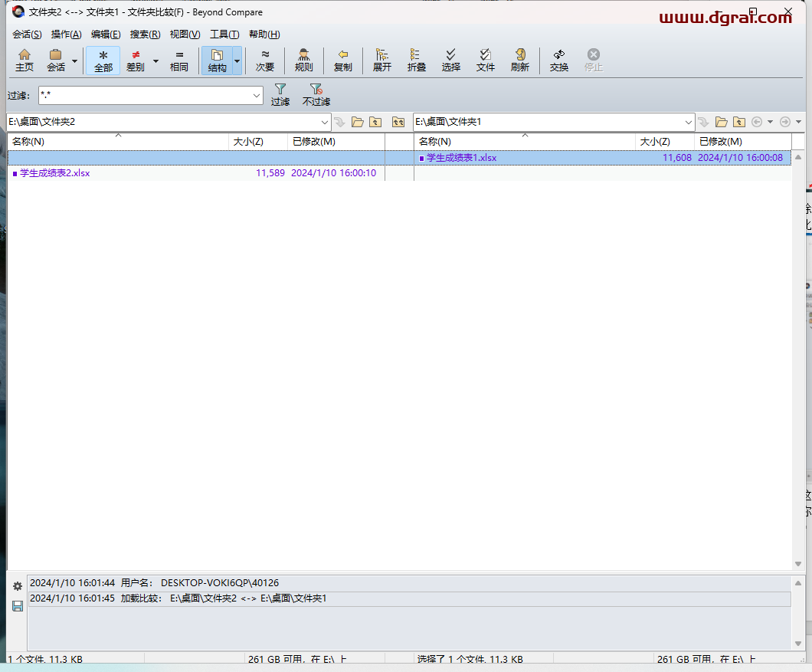
Task: Sort right pane by 大小(Z) column
Action: (x=665, y=142)
